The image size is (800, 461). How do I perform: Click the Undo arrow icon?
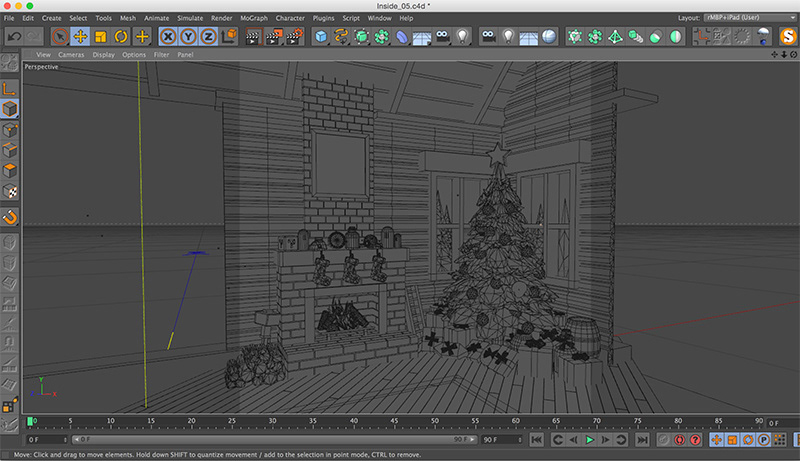pos(14,37)
